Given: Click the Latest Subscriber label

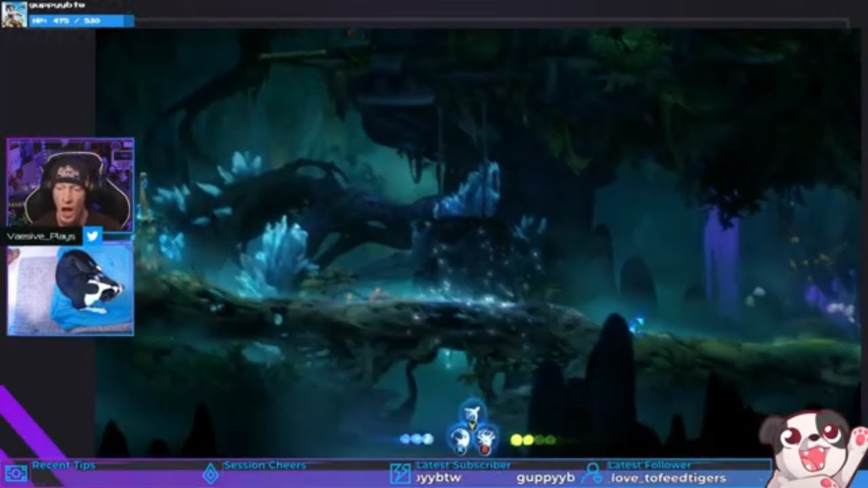Looking at the screenshot, I should pyautogui.click(x=463, y=465).
